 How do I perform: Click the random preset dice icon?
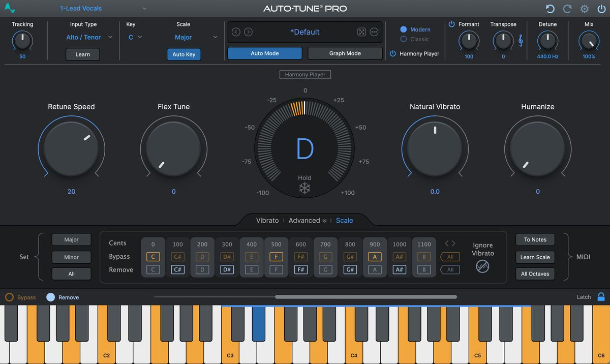pyautogui.click(x=361, y=32)
